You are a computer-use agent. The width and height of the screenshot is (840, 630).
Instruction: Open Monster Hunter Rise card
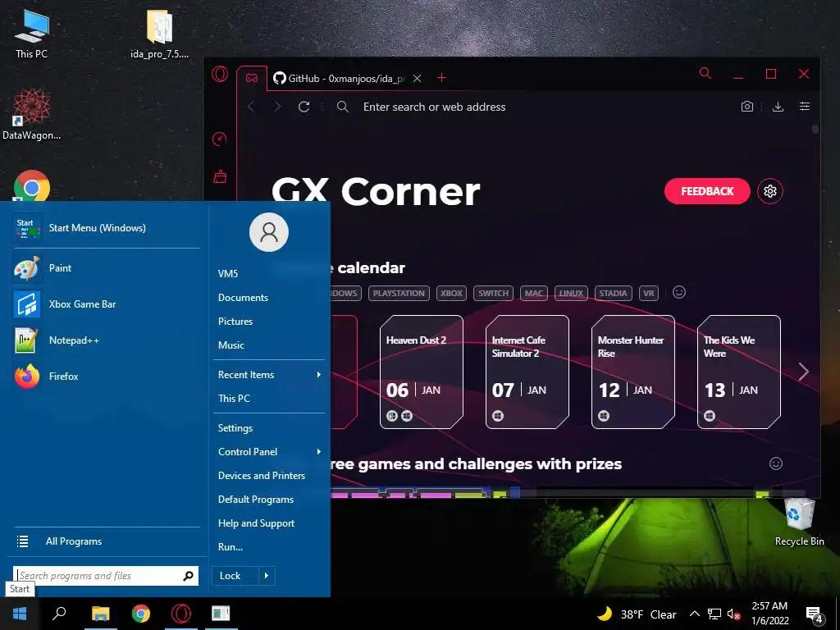[633, 372]
